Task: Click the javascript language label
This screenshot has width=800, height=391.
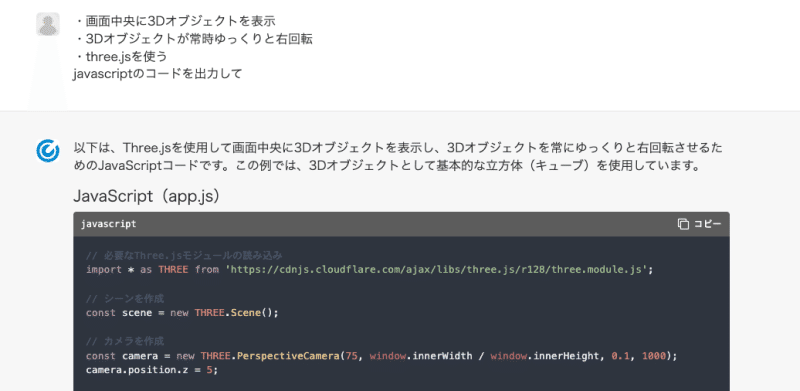Action: (x=108, y=224)
